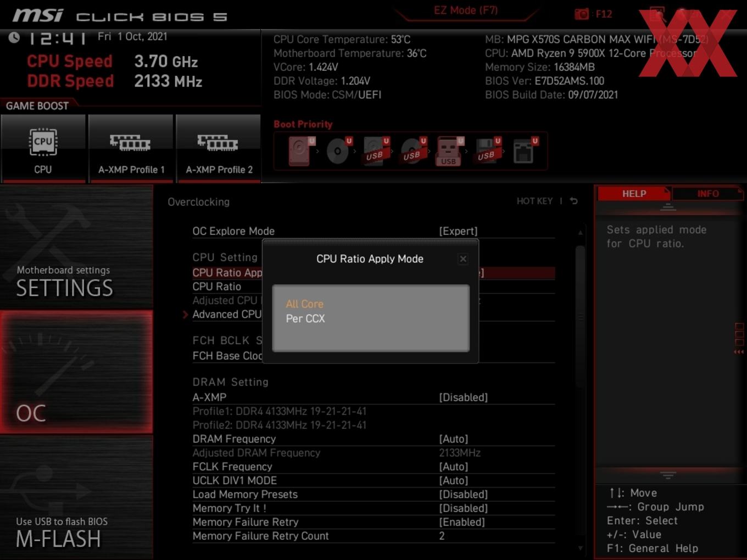
Task: Edit Memory Failure Retry Count value 2
Action: click(x=442, y=536)
